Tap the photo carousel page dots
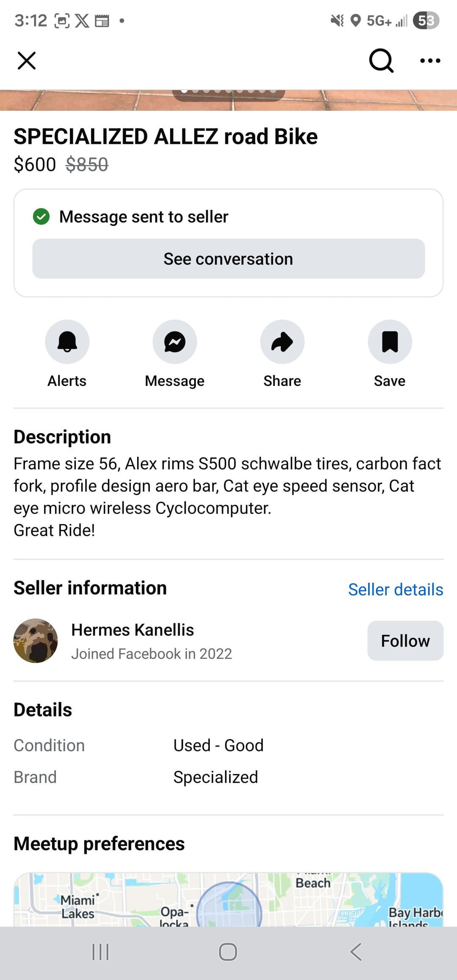The width and height of the screenshot is (457, 980). [228, 91]
